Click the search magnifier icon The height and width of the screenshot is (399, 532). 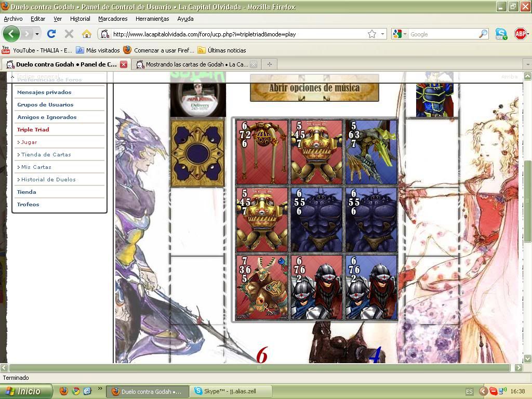(x=483, y=34)
